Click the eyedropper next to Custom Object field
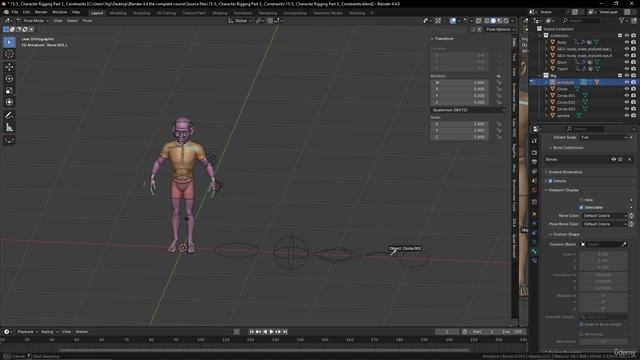The image size is (640, 360). (x=624, y=244)
